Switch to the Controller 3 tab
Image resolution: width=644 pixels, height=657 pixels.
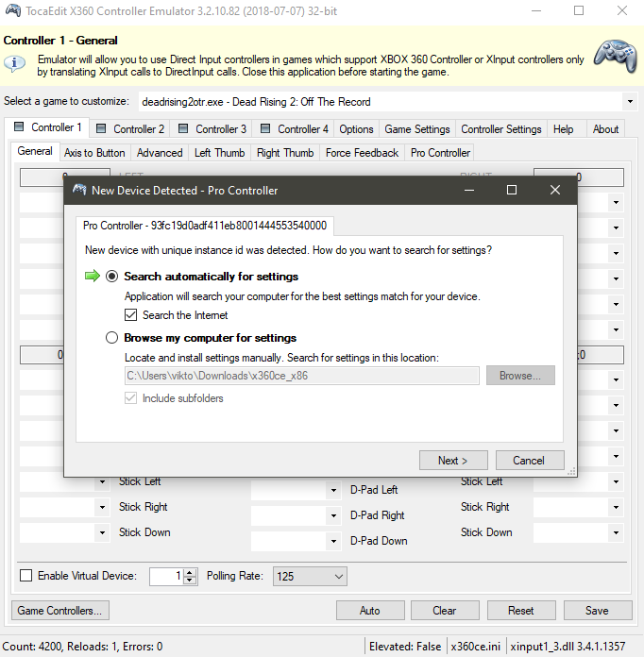tap(212, 128)
